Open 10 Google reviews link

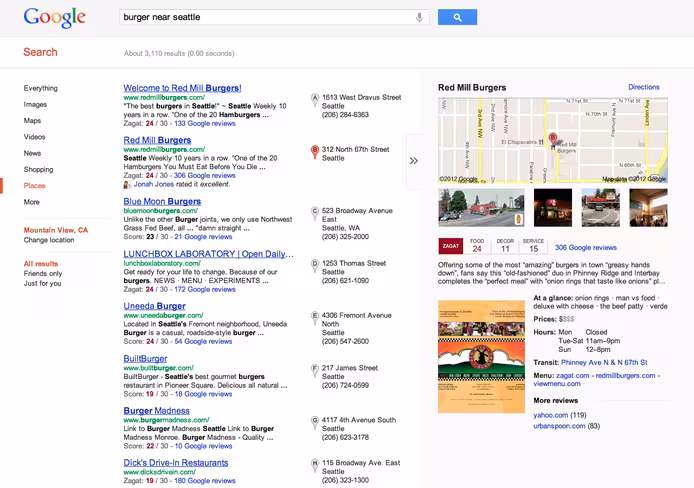[203, 446]
